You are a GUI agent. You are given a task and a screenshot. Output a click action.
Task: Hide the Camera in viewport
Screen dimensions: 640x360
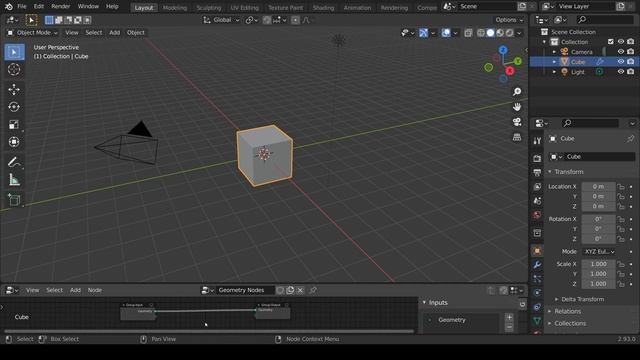pyautogui.click(x=621, y=52)
